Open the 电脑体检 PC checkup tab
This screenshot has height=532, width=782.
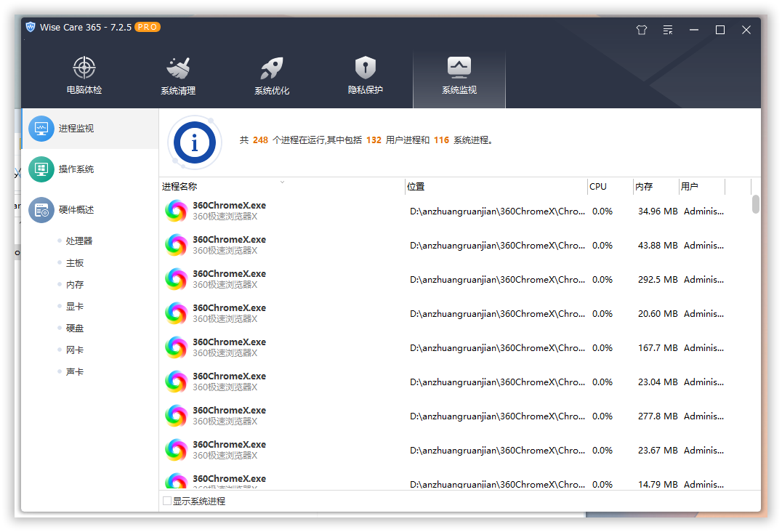point(84,76)
